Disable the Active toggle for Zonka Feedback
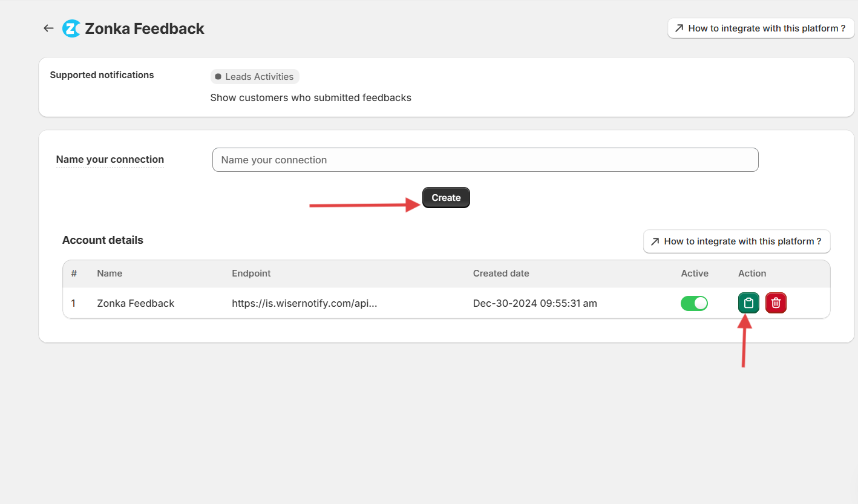858x504 pixels. [694, 303]
